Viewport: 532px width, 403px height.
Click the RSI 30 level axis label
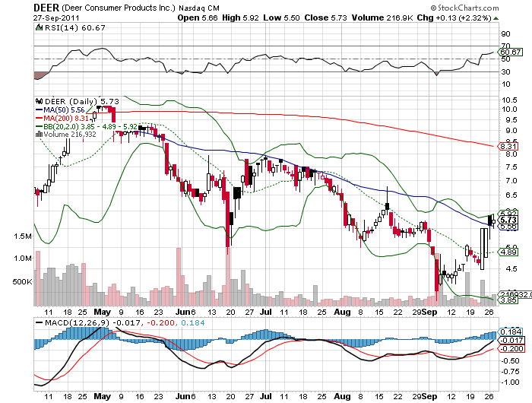505,71
